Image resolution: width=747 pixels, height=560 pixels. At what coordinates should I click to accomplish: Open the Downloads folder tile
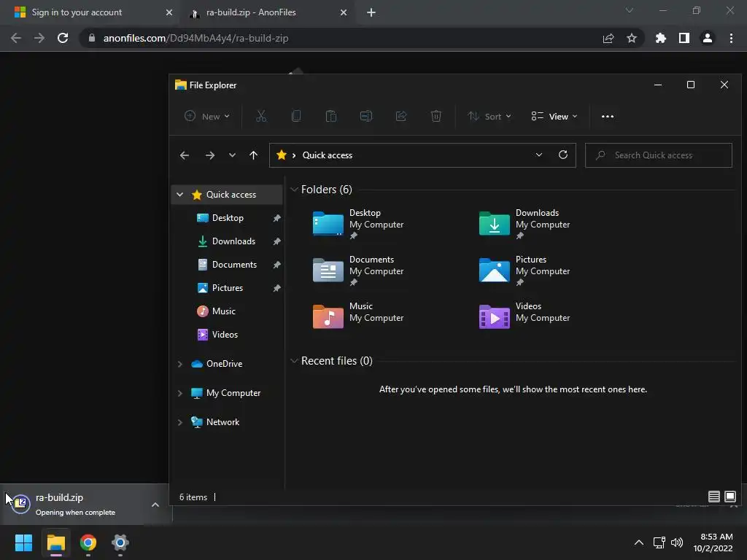524,223
